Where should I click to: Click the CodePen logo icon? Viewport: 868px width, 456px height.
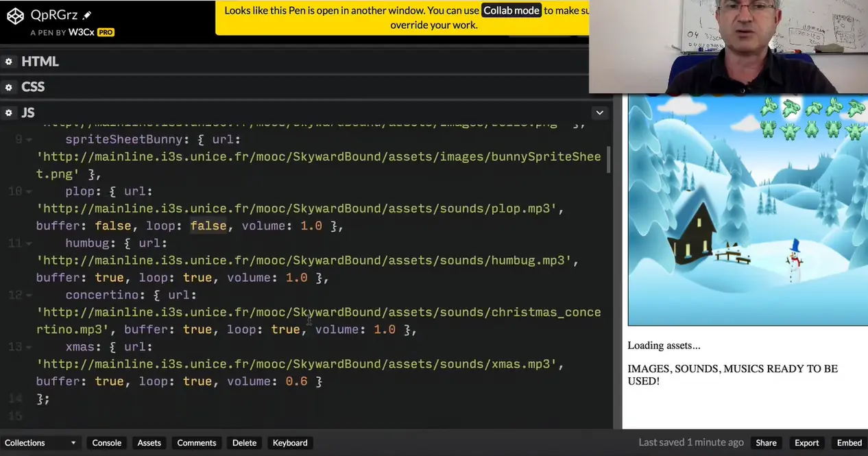coord(15,16)
